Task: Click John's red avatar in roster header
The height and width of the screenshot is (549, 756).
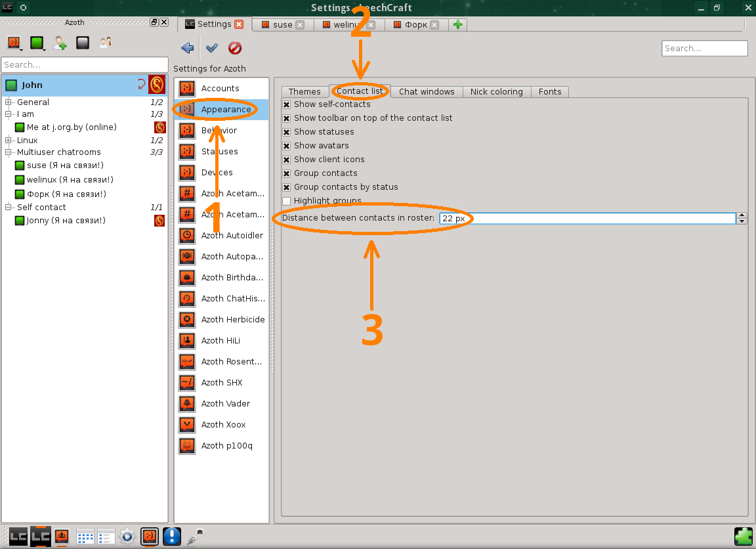Action: [157, 85]
